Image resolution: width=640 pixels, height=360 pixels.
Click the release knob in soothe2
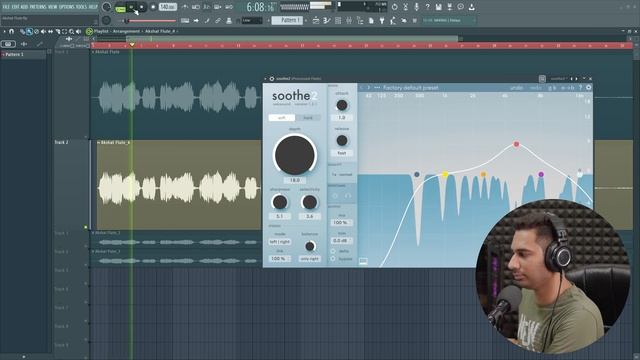click(x=342, y=141)
